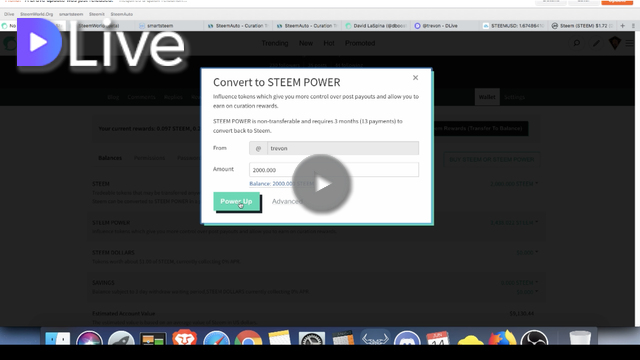Open the Steemit bookmark
This screenshot has height=360, width=640.
point(97,14)
